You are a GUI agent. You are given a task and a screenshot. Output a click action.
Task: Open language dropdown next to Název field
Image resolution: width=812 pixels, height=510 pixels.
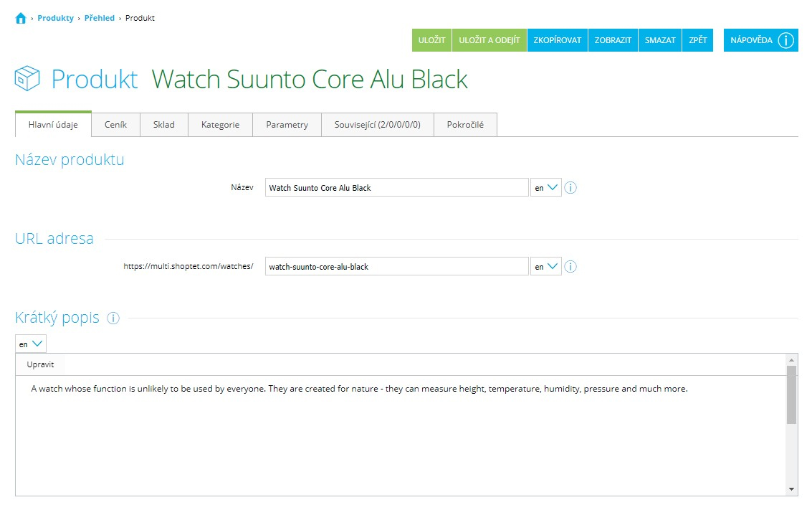point(546,188)
